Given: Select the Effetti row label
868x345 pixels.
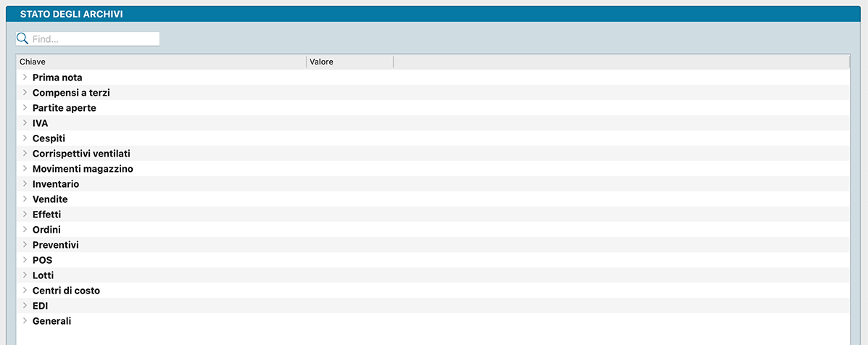Looking at the screenshot, I should coord(46,215).
